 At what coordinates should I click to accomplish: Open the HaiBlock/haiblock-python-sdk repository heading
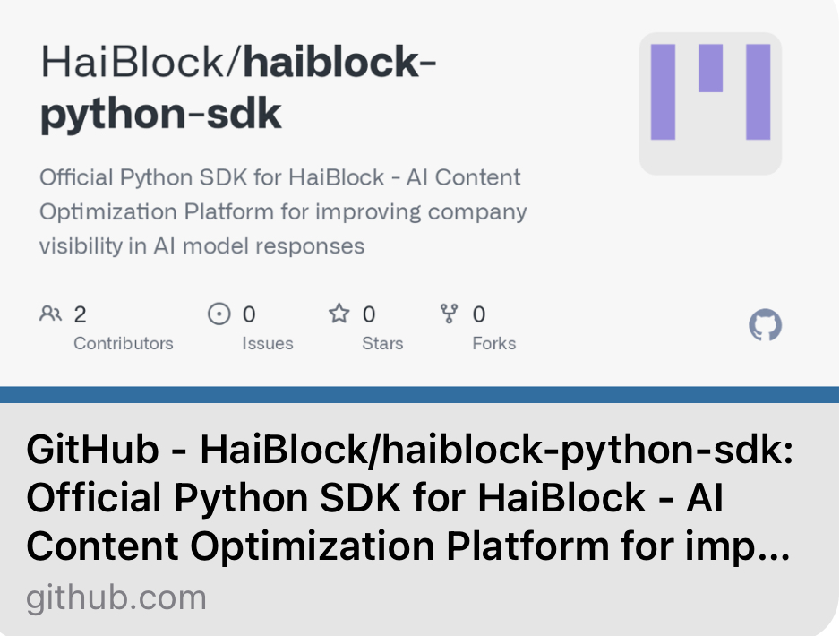(238, 87)
